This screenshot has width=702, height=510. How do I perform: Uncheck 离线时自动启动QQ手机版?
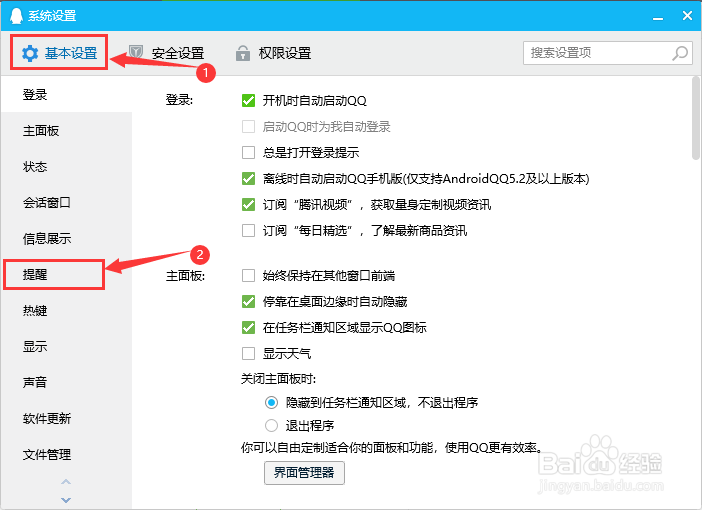pos(248,179)
